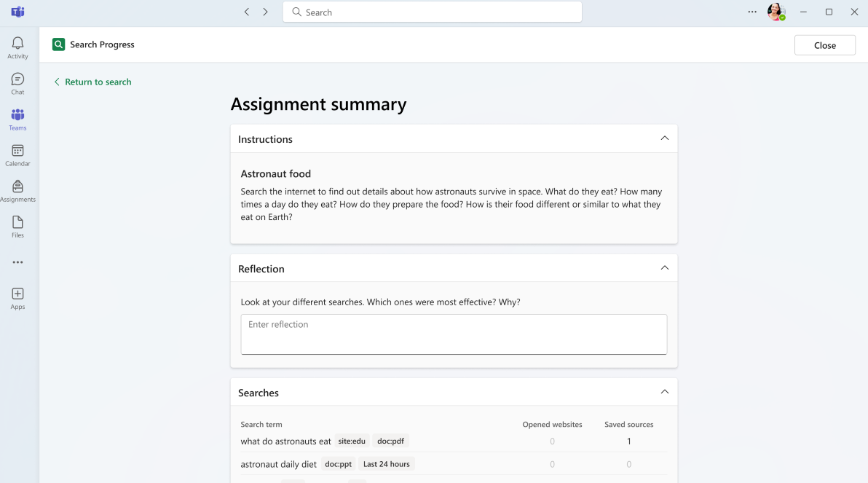Image resolution: width=868 pixels, height=483 pixels.
Task: Click the Search term column header
Action: [261, 424]
